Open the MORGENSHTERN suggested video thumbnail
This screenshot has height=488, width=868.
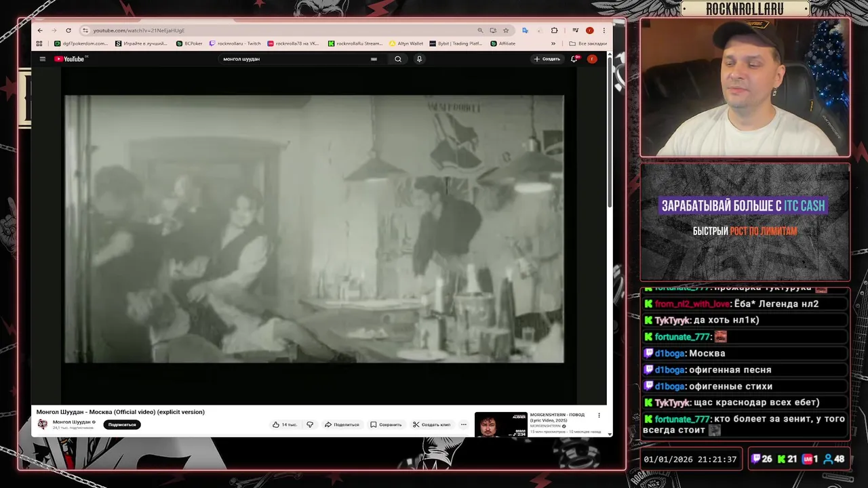pyautogui.click(x=501, y=424)
